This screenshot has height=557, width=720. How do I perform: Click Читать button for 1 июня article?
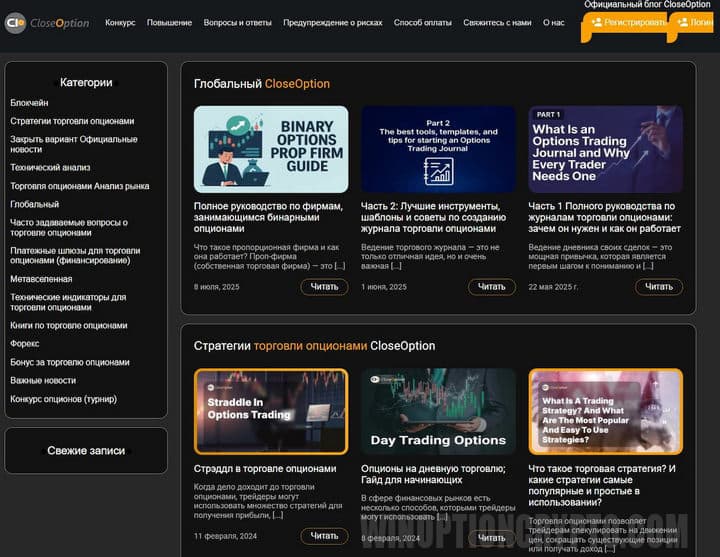(x=492, y=287)
